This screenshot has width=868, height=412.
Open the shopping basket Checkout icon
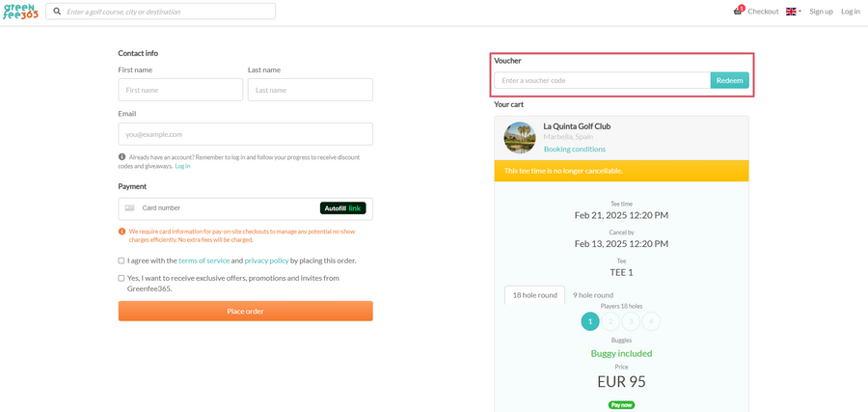pos(738,11)
